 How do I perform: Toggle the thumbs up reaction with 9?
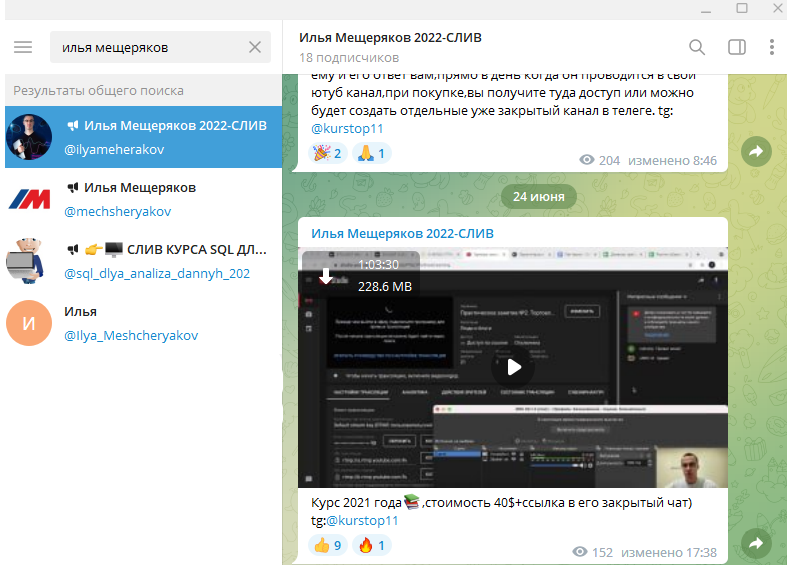pos(328,545)
